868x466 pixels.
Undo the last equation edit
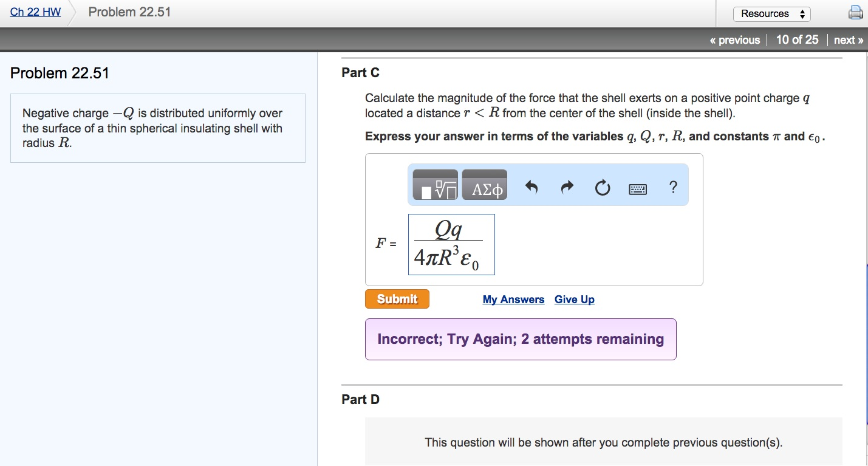pos(530,187)
